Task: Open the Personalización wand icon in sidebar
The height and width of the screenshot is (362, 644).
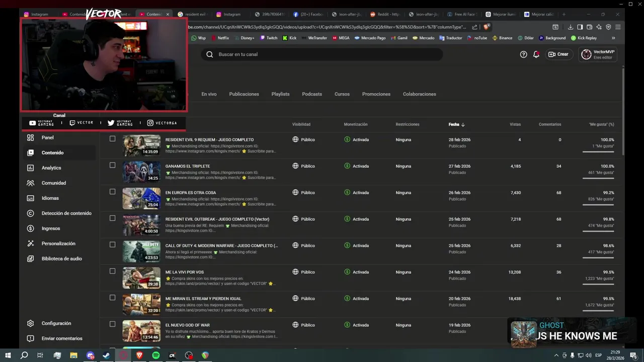Action: (x=31, y=243)
